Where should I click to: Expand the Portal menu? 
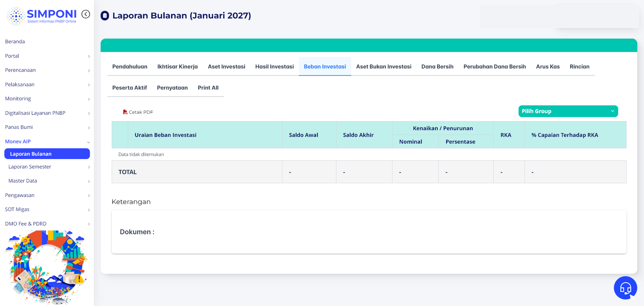click(47, 56)
